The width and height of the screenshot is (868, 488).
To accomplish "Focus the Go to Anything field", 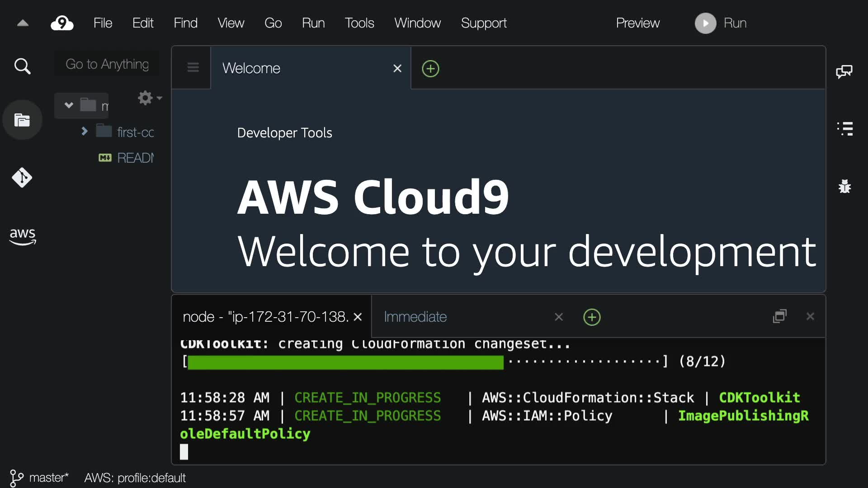I will point(107,64).
